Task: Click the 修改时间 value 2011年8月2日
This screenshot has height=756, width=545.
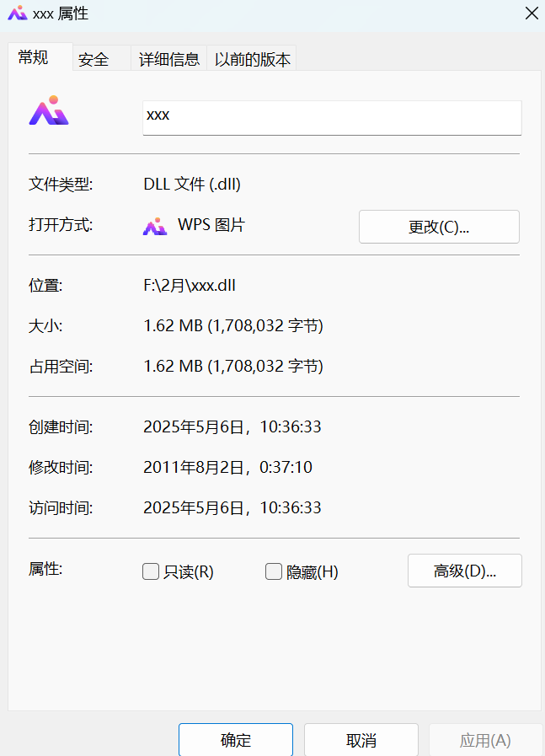Action: [228, 467]
